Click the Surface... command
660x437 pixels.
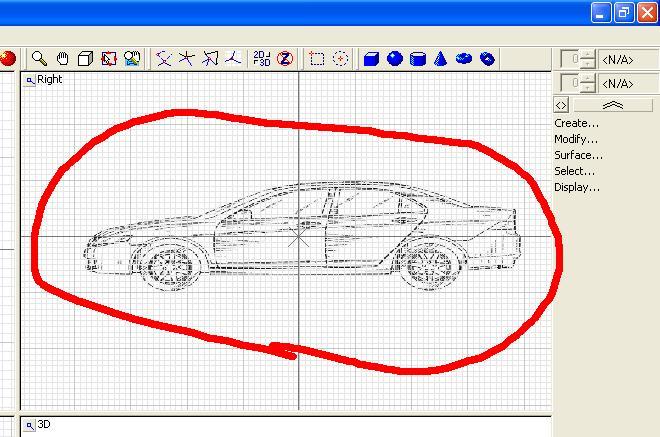pyautogui.click(x=578, y=155)
